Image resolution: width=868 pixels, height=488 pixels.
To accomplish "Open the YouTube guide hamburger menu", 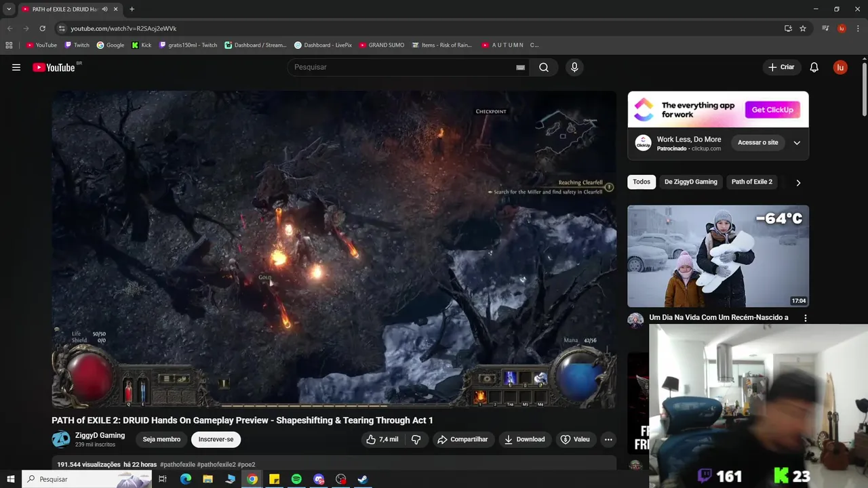I will tap(16, 67).
